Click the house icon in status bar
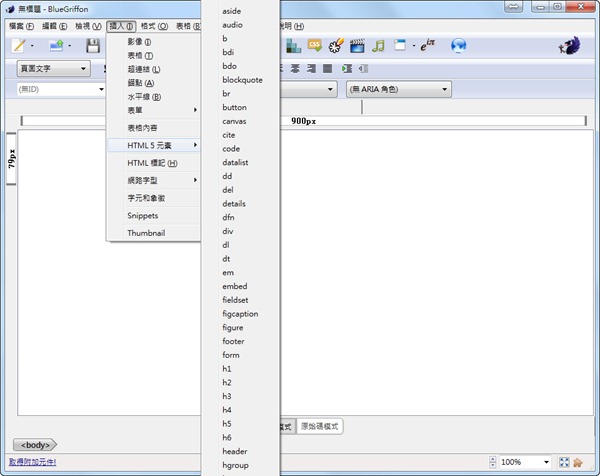 click(578, 462)
